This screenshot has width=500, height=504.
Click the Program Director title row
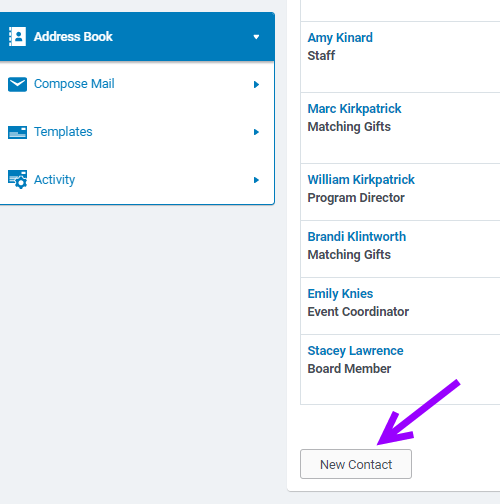[x=356, y=198]
